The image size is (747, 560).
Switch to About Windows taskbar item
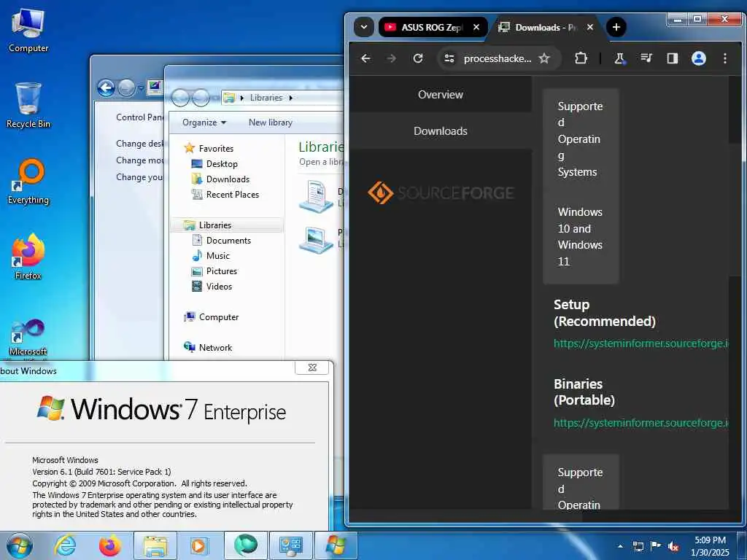point(336,545)
